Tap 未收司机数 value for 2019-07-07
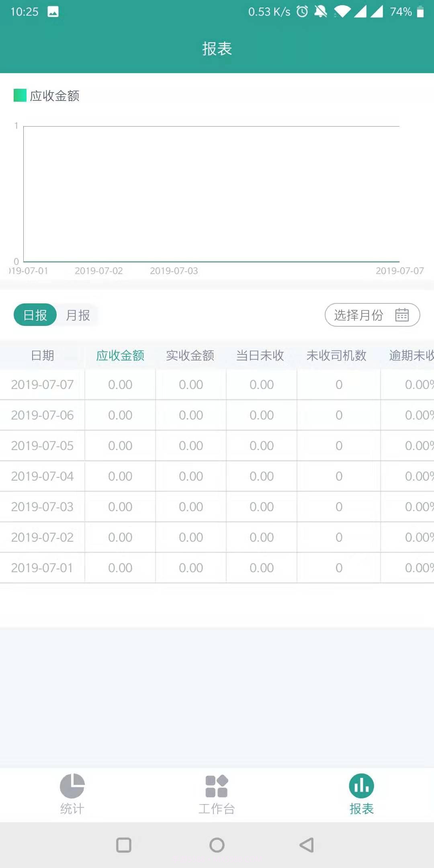 point(339,385)
